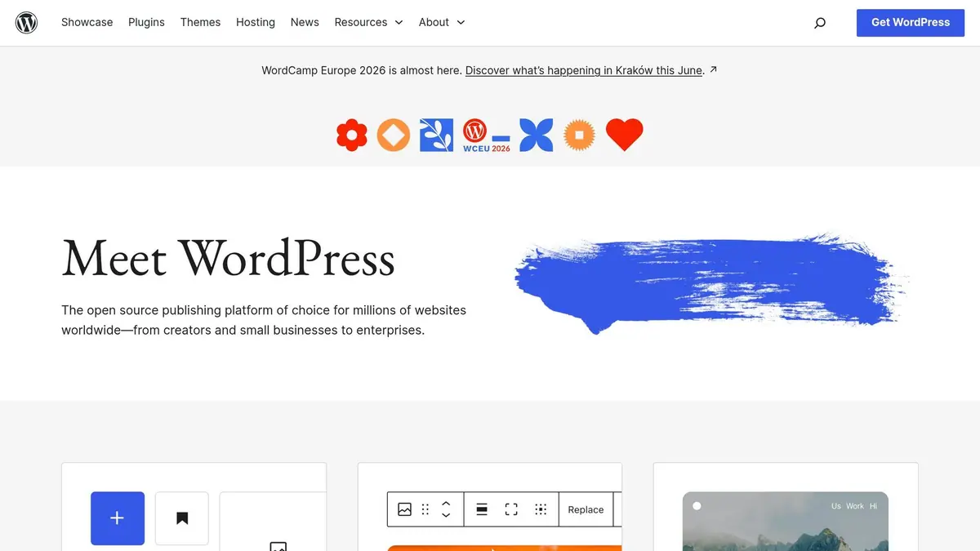The height and width of the screenshot is (551, 980).
Task: Click the red heart icon
Action: 625,135
